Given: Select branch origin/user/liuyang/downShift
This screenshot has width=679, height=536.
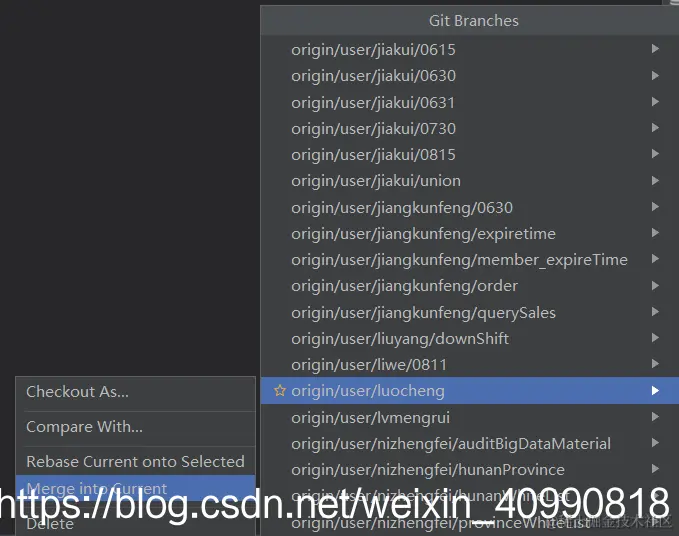Looking at the screenshot, I should coord(470,339).
